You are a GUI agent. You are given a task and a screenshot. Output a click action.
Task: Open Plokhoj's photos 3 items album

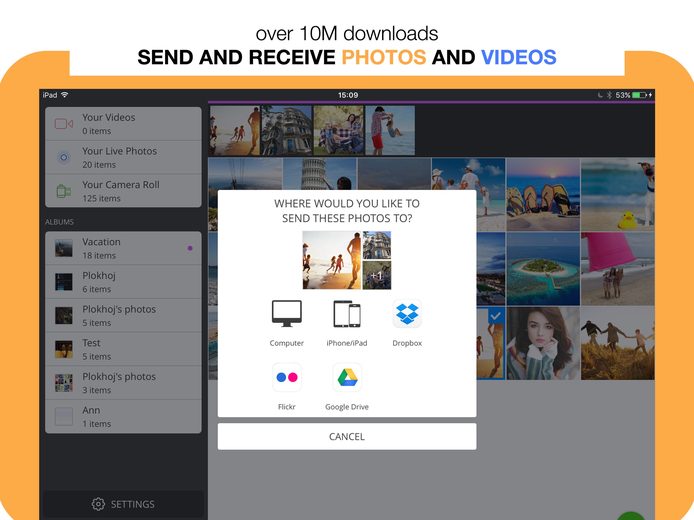tap(123, 383)
